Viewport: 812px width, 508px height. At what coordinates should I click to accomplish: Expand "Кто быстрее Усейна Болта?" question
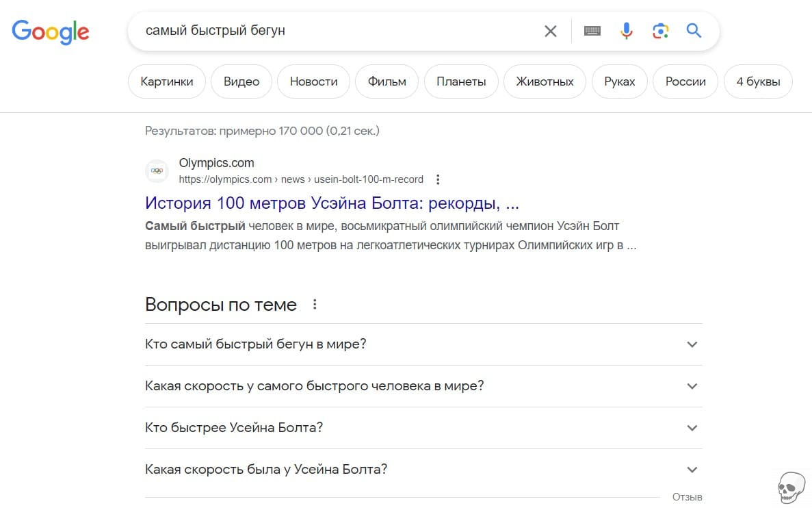[692, 428]
